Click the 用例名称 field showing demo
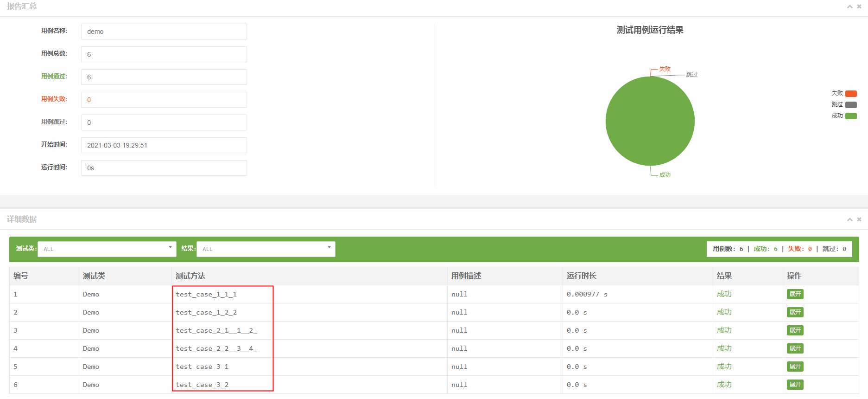Screen dimensions: 868x399 tap(164, 32)
